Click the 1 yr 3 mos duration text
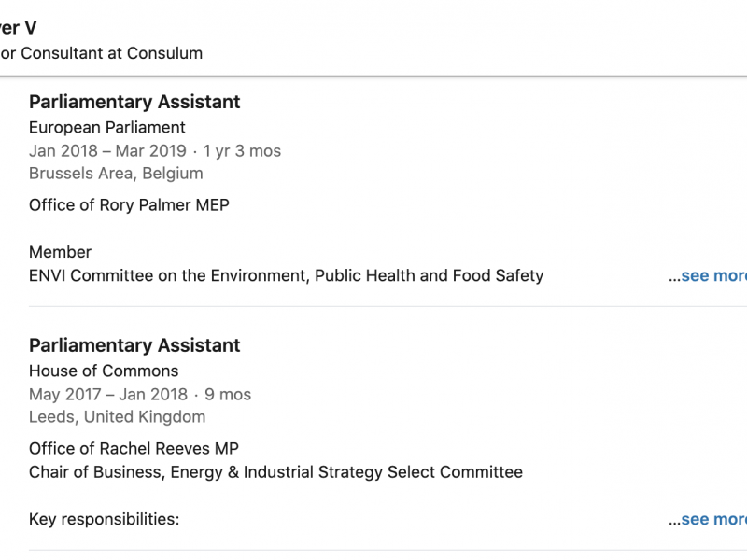747x560 pixels. click(x=242, y=151)
